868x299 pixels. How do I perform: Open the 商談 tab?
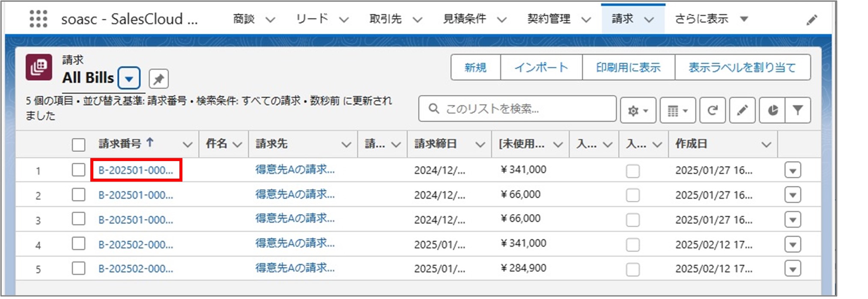click(244, 19)
